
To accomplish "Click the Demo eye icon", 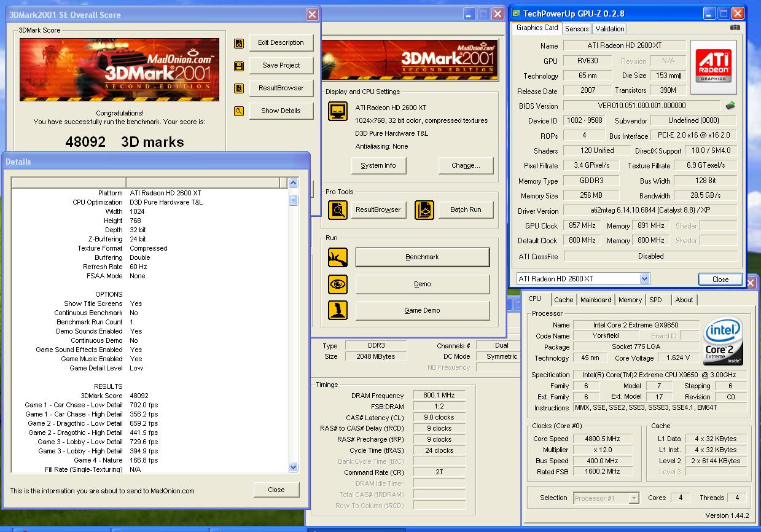I will pyautogui.click(x=338, y=284).
